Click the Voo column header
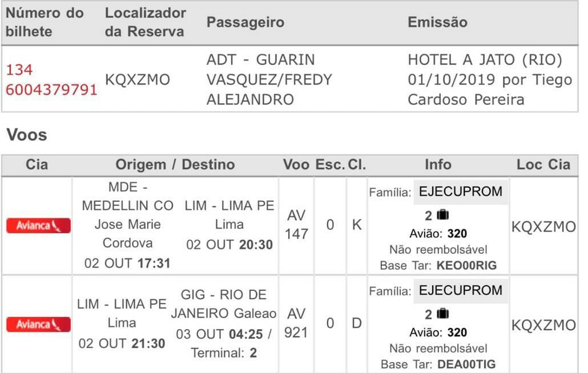Viewport: 588px width, 373px height. (x=296, y=165)
